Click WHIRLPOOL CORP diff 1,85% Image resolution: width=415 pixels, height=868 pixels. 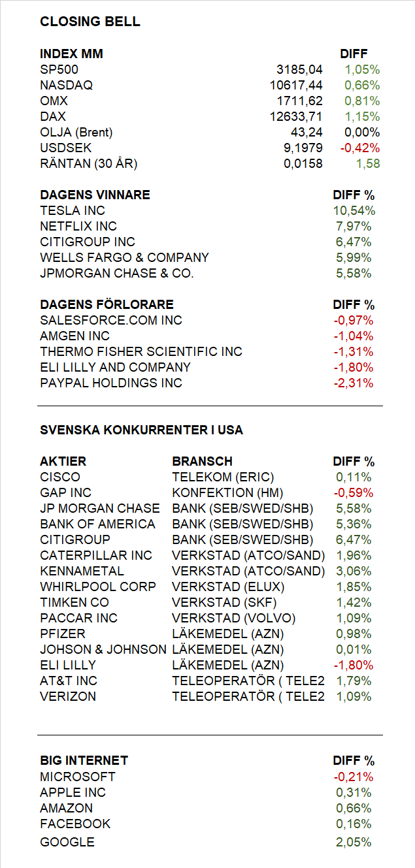click(x=354, y=587)
